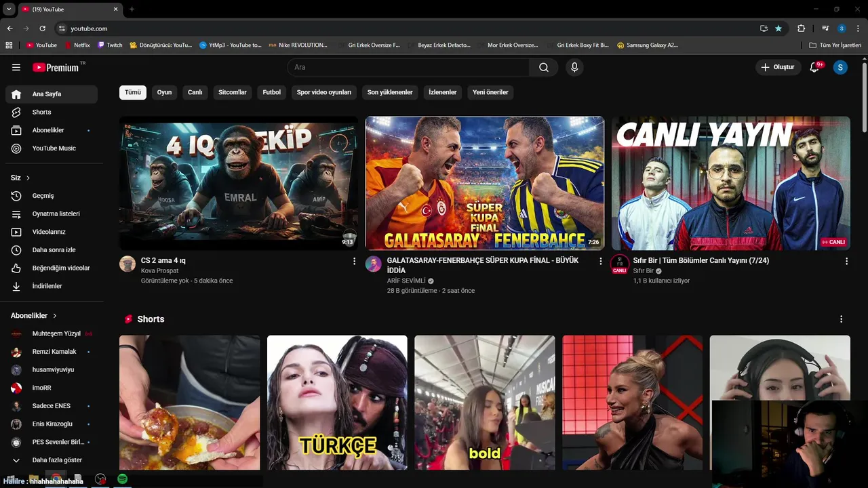Open Beğendiğim videolar list
This screenshot has width=868, height=488.
[x=52, y=268]
